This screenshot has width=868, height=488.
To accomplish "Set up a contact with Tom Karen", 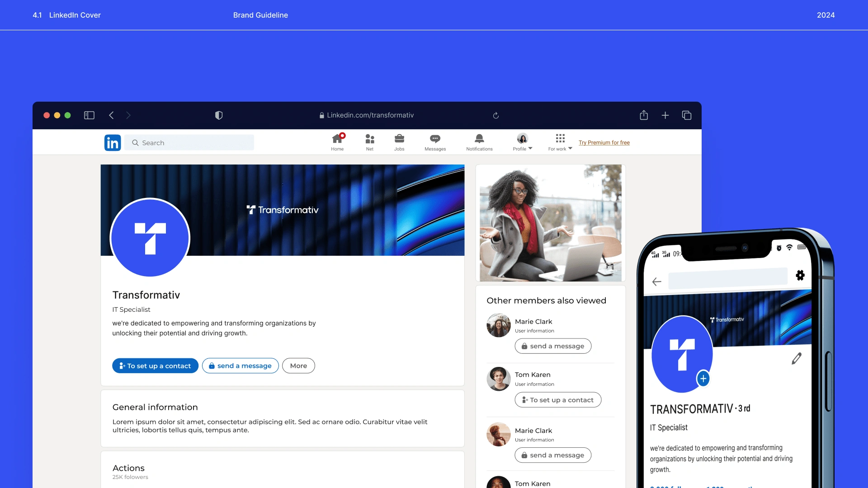I will pos(558,400).
